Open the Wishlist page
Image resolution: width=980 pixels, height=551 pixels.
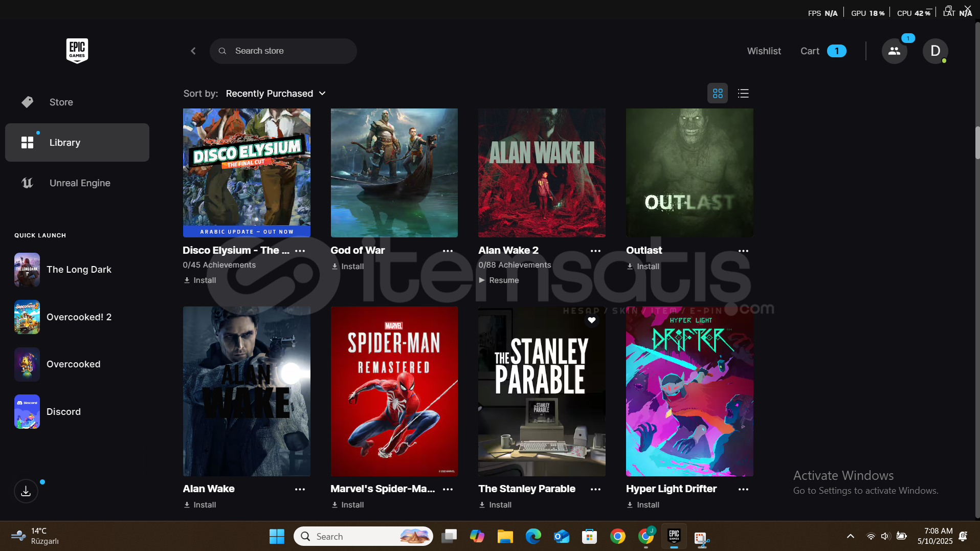[x=764, y=51]
